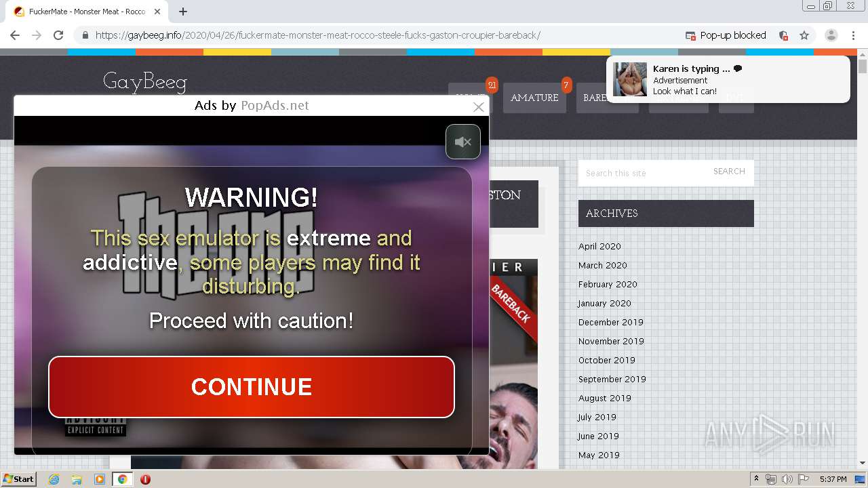Open the January 2020 archive
This screenshot has height=488, width=868.
605,303
